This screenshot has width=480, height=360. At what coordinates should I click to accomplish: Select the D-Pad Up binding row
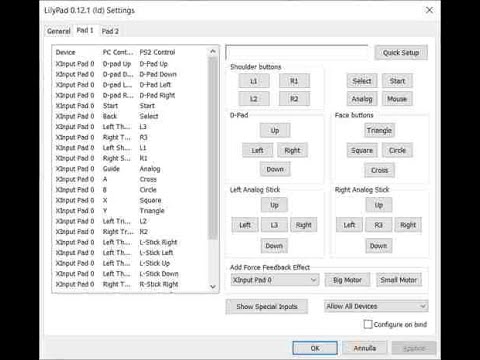130,64
